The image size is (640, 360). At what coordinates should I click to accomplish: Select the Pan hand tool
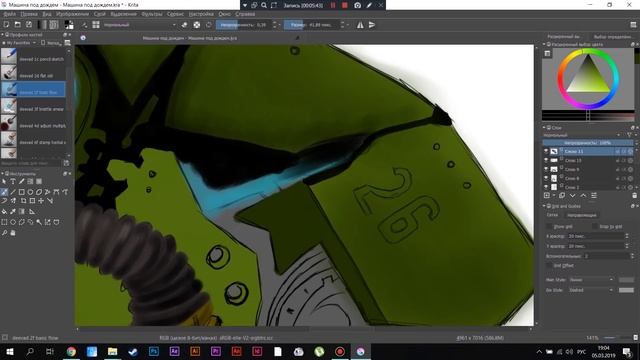[x=13, y=233]
